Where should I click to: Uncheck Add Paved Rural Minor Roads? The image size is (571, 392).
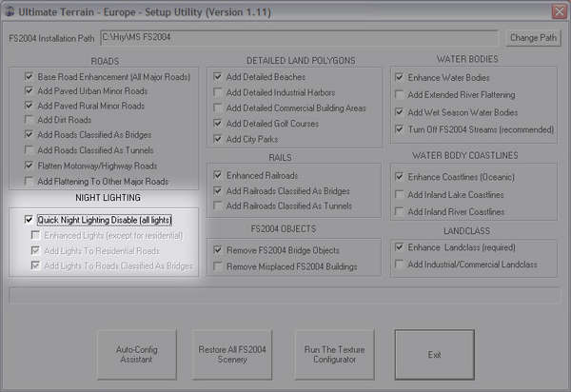click(x=29, y=106)
